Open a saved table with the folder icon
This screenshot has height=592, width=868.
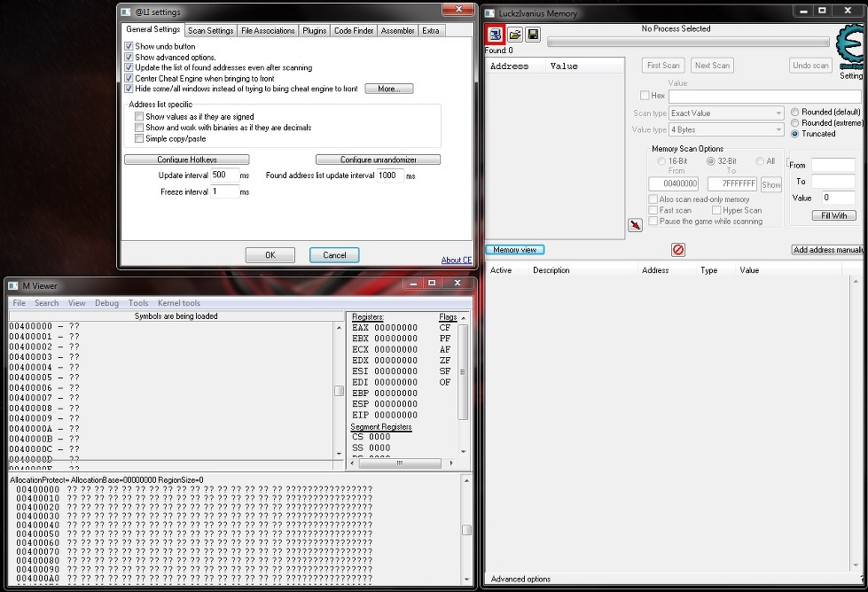pyautogui.click(x=515, y=35)
